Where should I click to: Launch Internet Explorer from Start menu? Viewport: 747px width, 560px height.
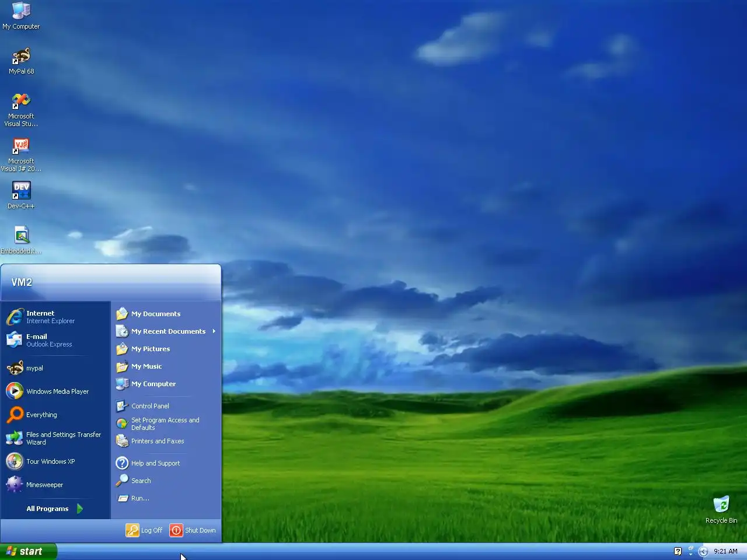[55, 317]
